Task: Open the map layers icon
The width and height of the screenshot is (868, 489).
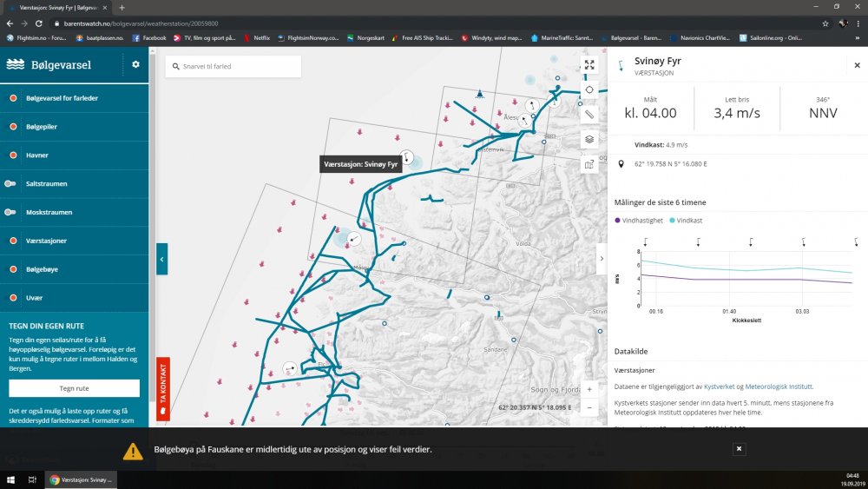Action: (589, 140)
